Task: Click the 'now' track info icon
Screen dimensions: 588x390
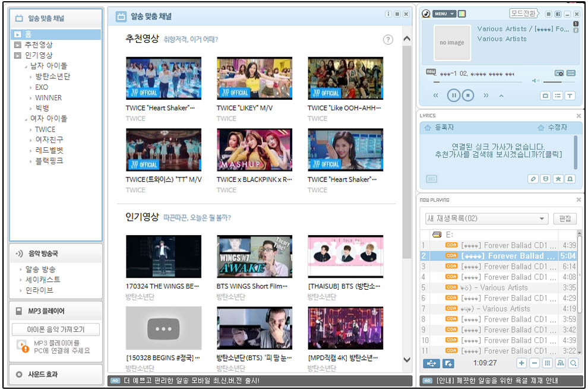Action: [x=431, y=72]
